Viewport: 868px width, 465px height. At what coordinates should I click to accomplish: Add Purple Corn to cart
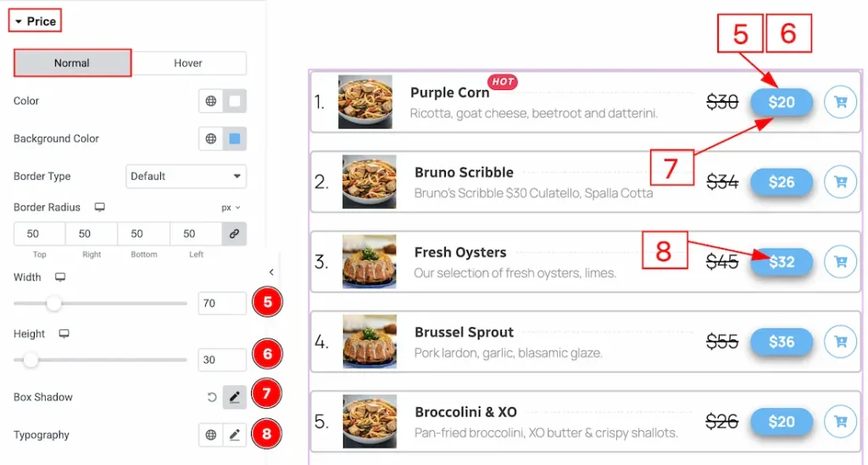[840, 102]
